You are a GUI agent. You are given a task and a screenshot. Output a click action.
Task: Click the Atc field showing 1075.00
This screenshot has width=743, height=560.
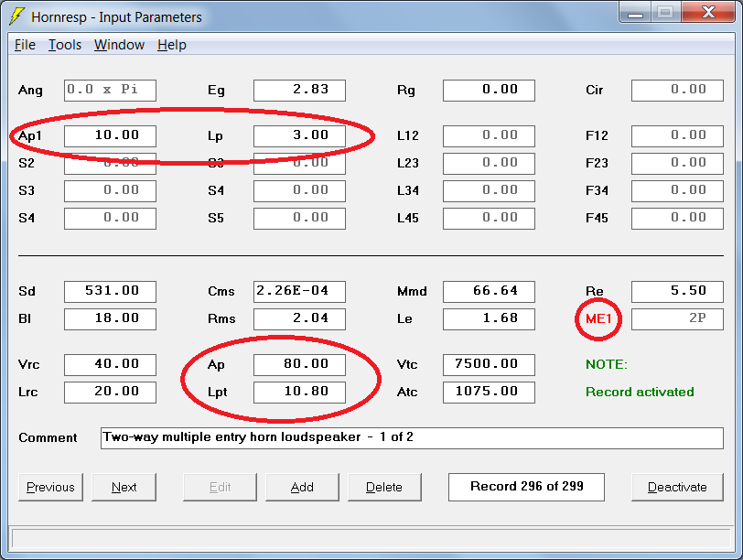489,393
